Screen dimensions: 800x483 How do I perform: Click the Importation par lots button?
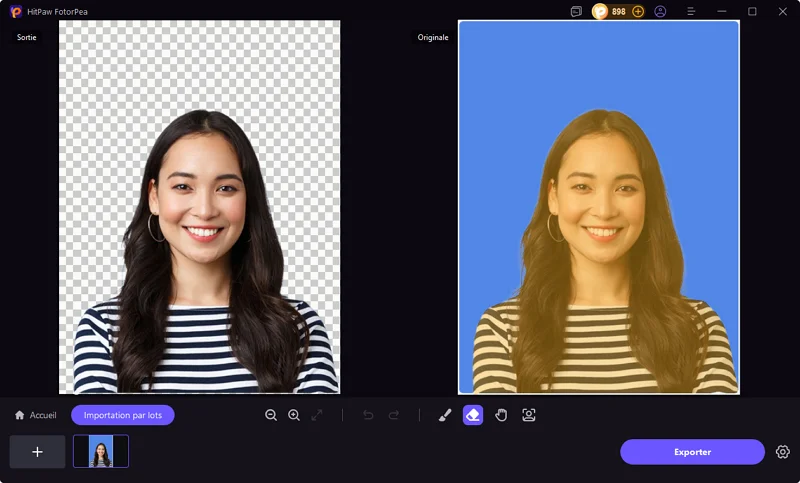(123, 415)
